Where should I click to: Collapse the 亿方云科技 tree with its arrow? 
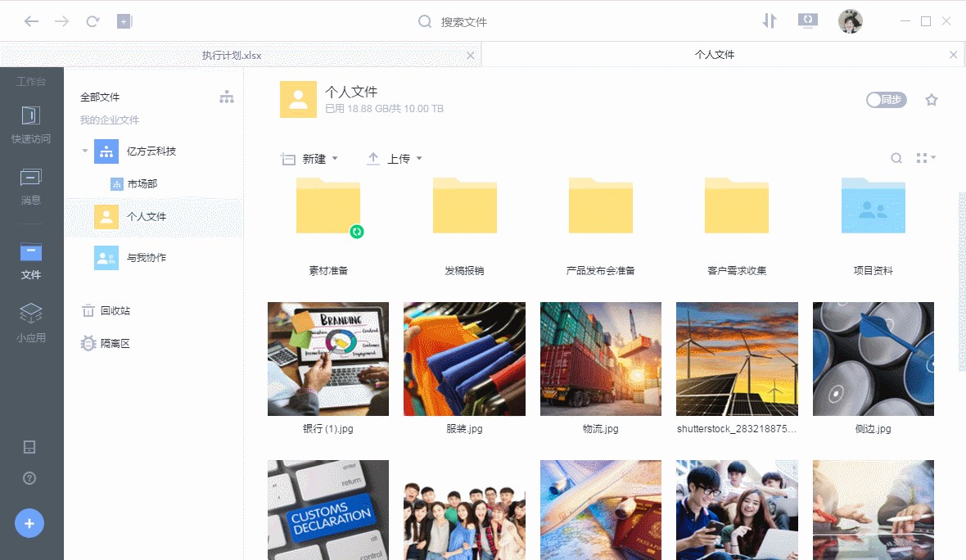84,151
